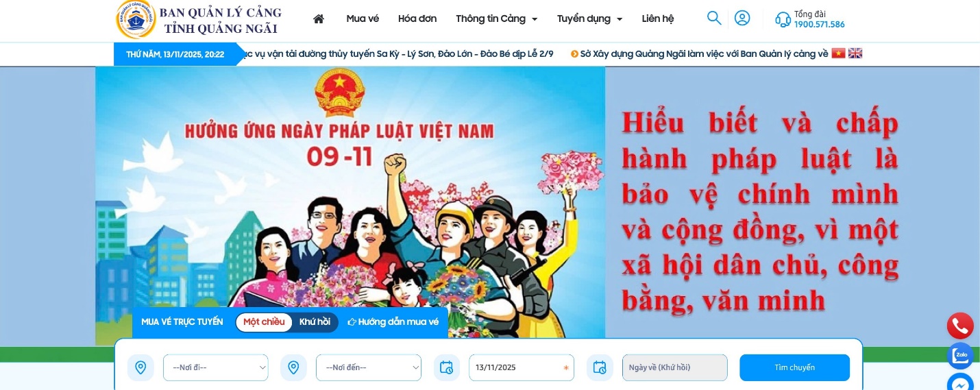Click the departure date field 13/11/2025
Image resolution: width=980 pixels, height=390 pixels.
(x=522, y=367)
